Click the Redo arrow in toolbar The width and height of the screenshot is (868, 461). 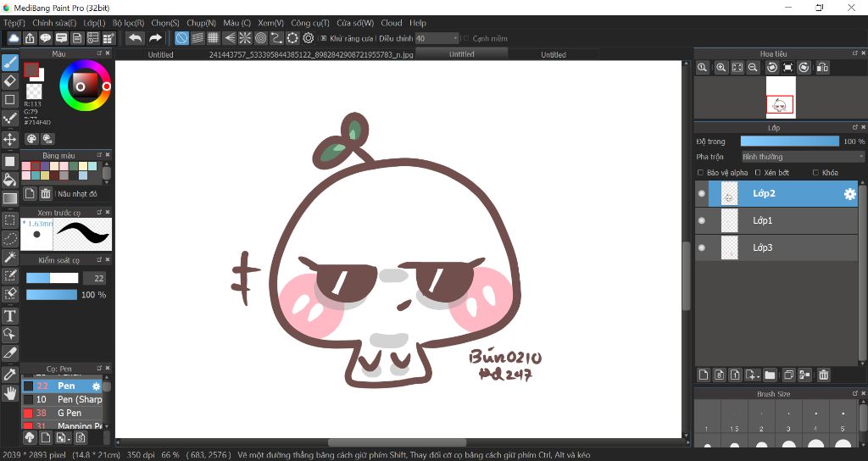(156, 38)
